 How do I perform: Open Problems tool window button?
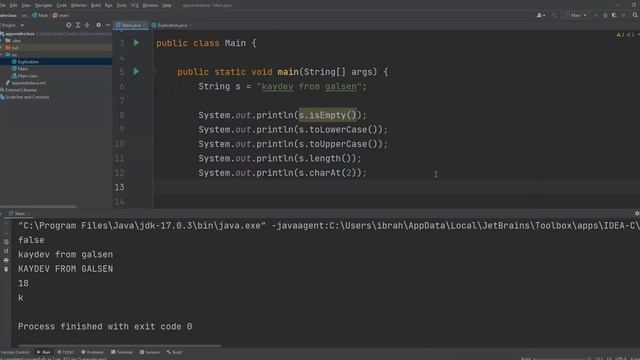(x=93, y=352)
